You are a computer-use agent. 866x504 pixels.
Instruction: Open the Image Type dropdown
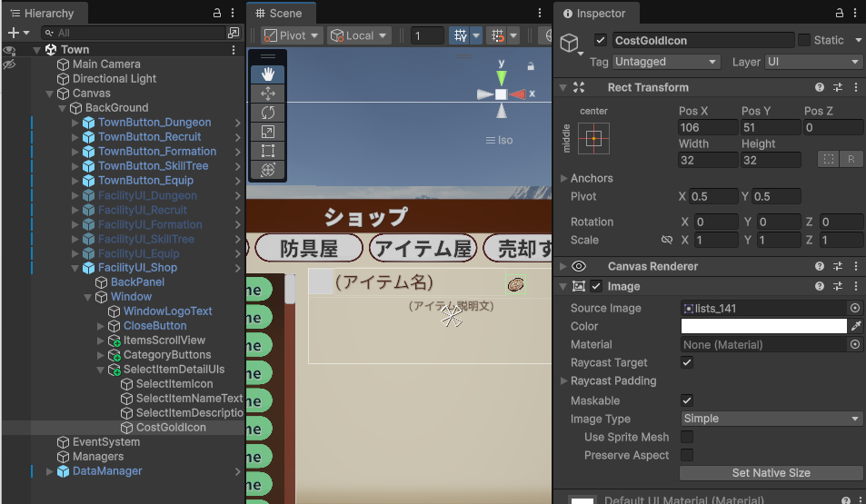click(771, 419)
